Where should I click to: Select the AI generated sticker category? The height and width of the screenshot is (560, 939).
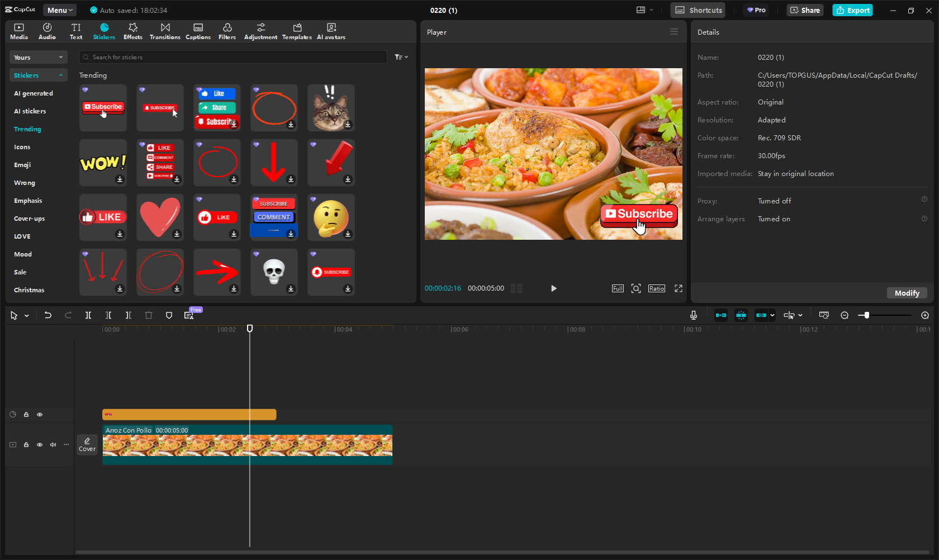(x=34, y=93)
